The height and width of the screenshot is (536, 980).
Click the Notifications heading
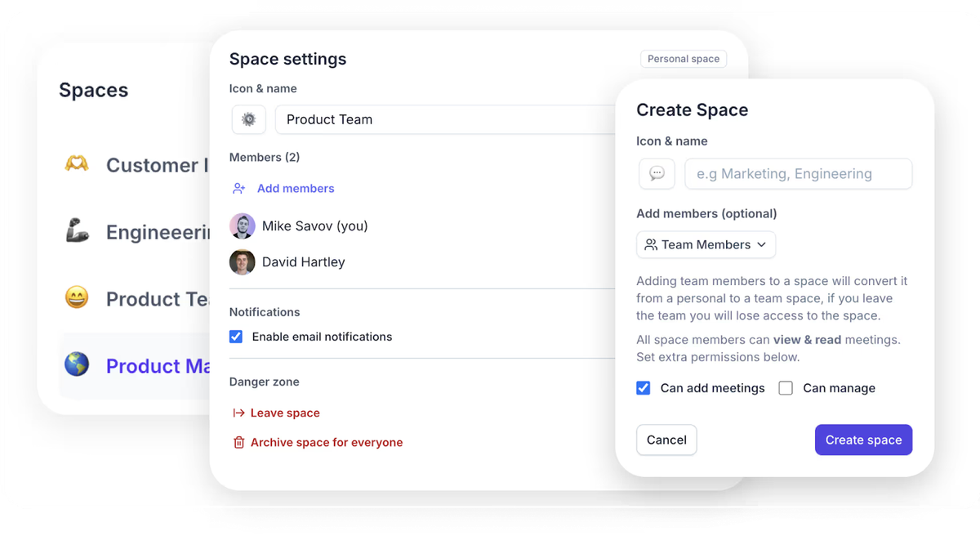pos(265,312)
